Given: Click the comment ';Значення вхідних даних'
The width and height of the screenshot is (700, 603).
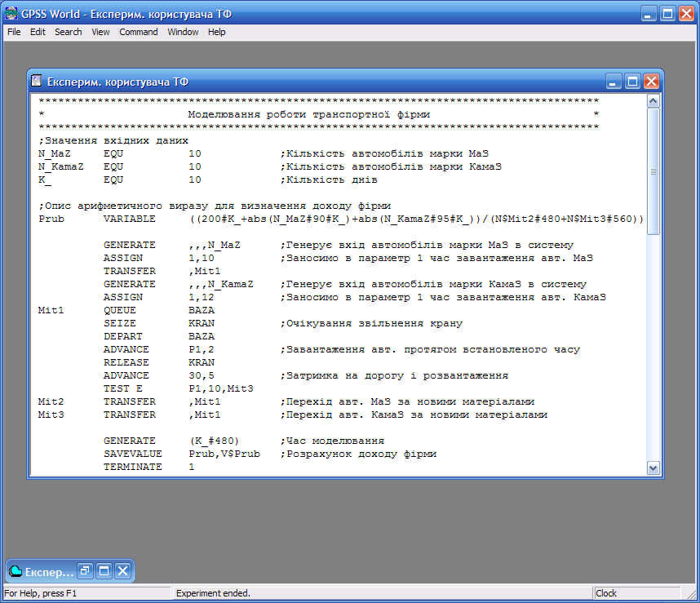Looking at the screenshot, I should point(113,140).
